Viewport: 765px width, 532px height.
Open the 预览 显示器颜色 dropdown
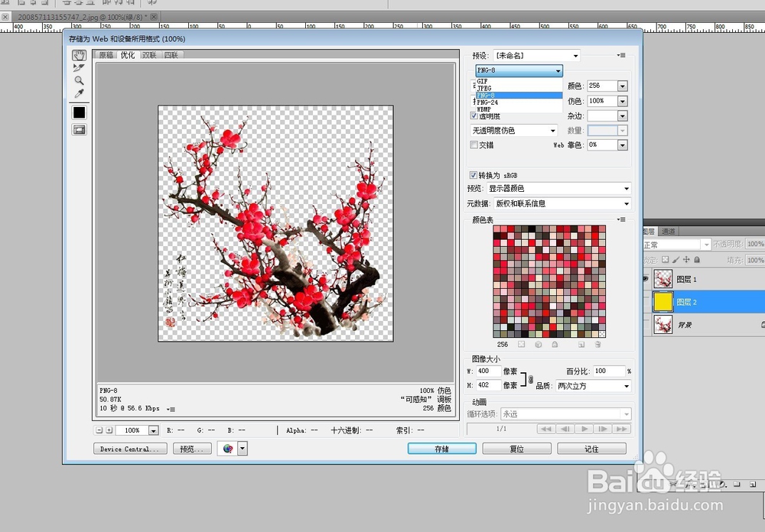[x=559, y=188]
